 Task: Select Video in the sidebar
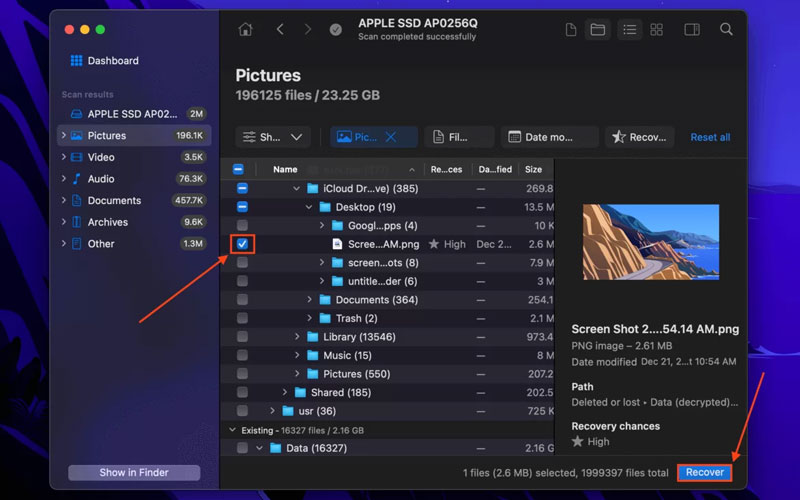(101, 157)
